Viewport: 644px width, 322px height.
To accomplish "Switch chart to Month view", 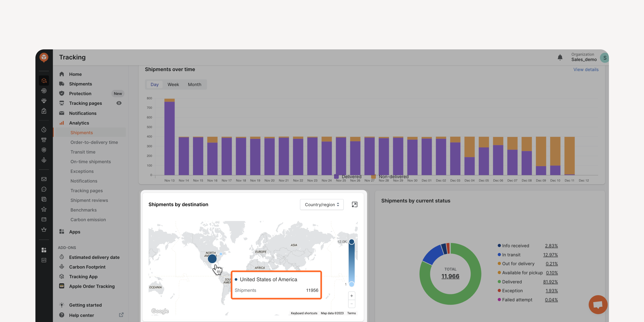I will pyautogui.click(x=194, y=85).
